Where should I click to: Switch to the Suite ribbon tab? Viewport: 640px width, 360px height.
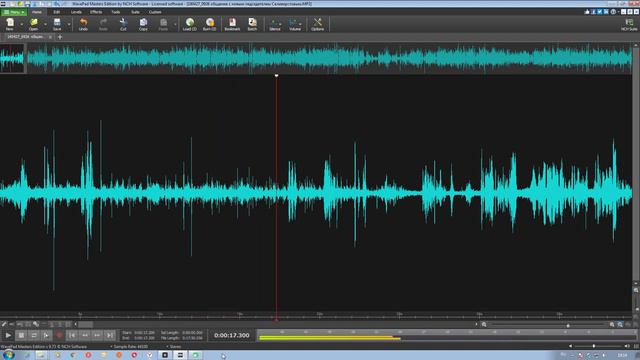click(135, 12)
